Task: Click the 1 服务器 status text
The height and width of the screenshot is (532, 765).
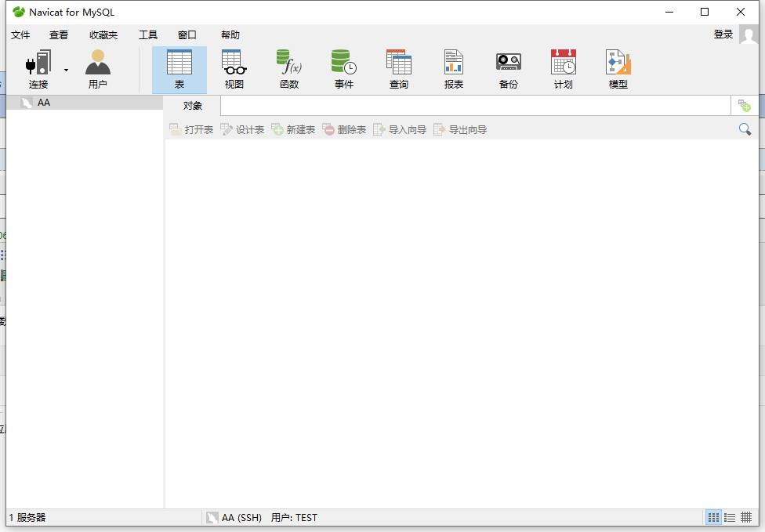Action: pos(27,517)
